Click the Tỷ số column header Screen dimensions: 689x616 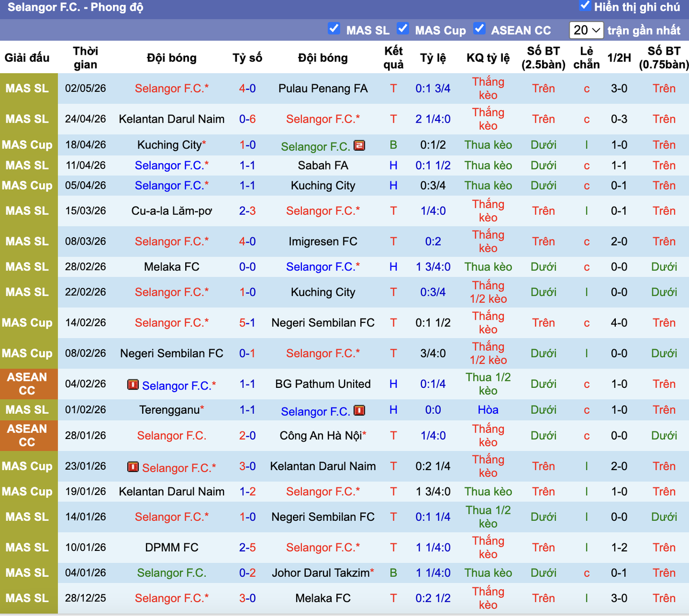pyautogui.click(x=248, y=58)
